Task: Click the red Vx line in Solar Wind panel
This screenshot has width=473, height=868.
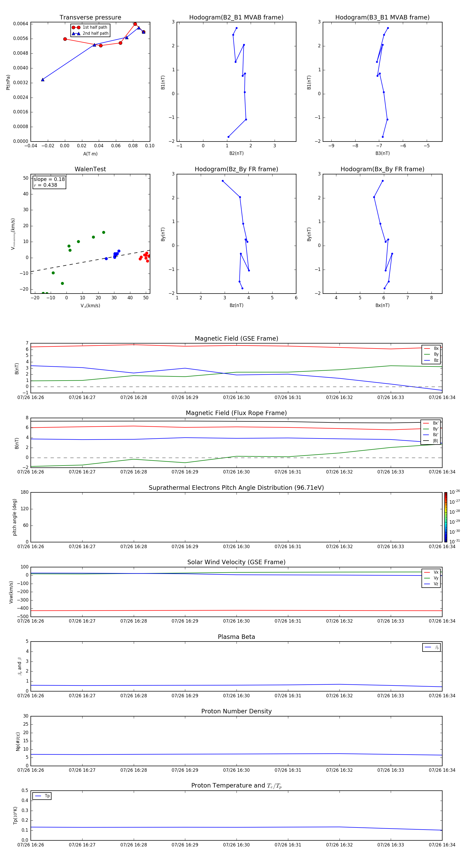Action: click(236, 610)
